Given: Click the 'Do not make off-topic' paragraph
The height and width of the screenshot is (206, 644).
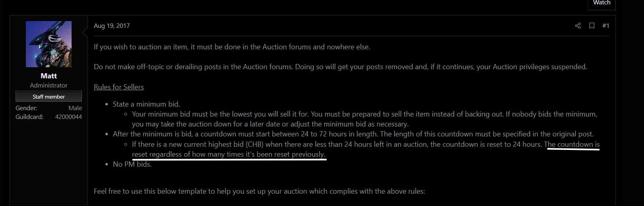Looking at the screenshot, I should [x=340, y=67].
